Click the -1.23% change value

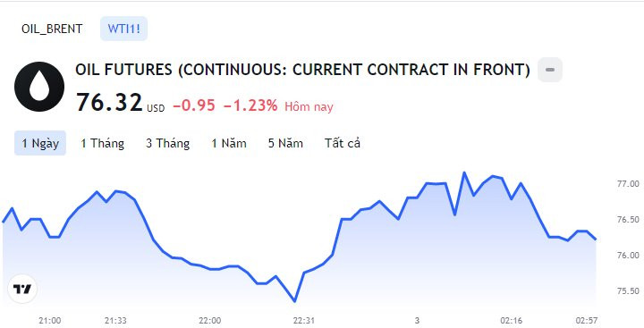point(250,106)
